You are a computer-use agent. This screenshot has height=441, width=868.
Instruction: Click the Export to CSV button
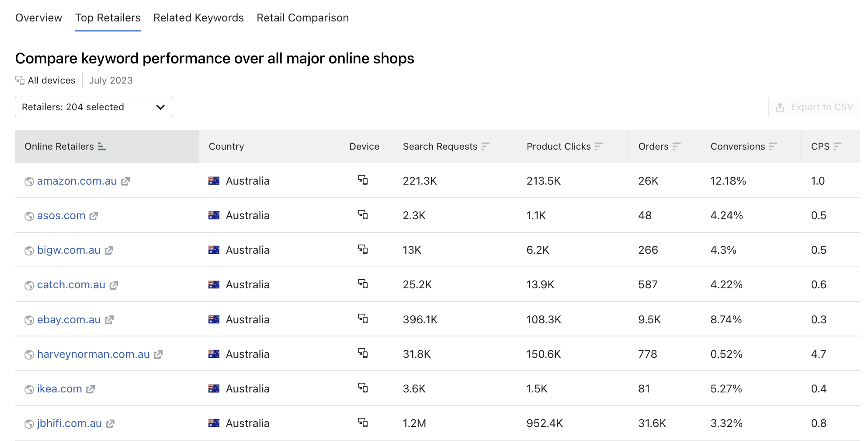coord(814,107)
